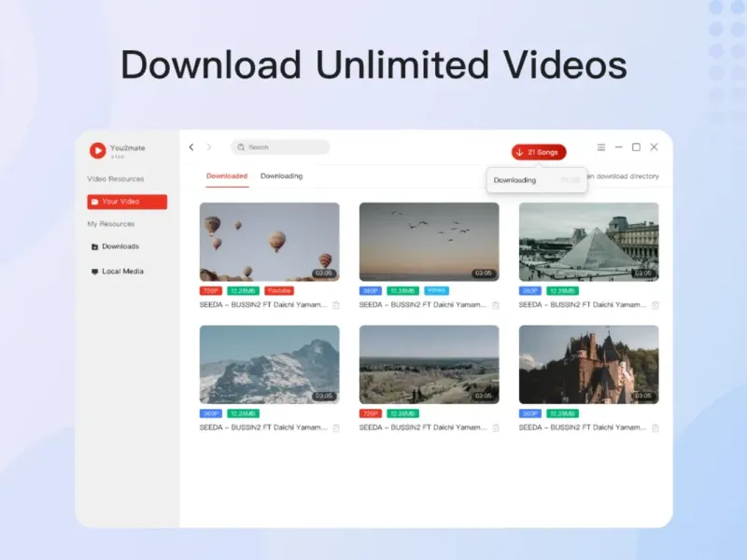
Task: Maximize the You2mate window
Action: tap(636, 147)
